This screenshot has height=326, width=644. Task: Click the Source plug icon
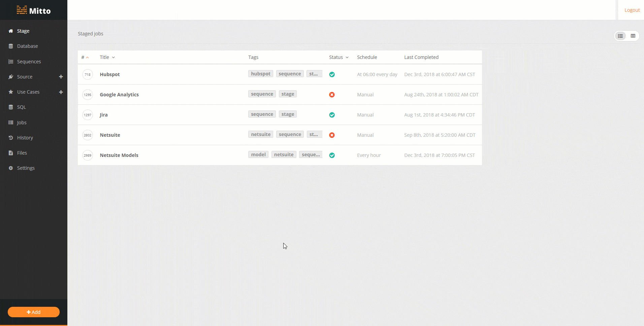pyautogui.click(x=11, y=77)
